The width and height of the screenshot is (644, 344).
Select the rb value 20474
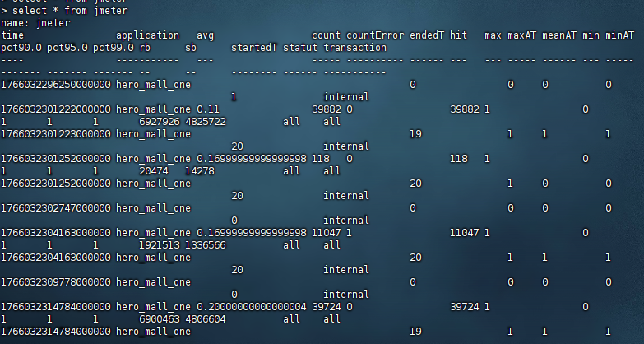tap(153, 171)
